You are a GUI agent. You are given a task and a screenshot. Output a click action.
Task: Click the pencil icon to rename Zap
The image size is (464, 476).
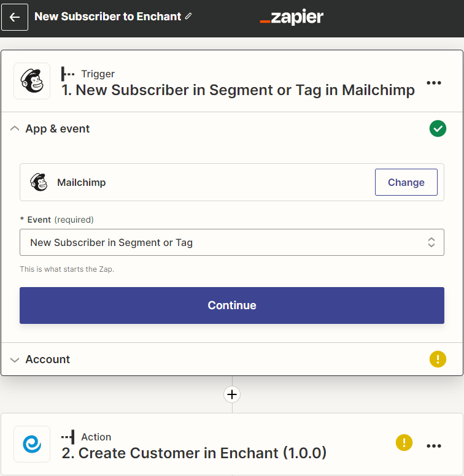(x=188, y=16)
